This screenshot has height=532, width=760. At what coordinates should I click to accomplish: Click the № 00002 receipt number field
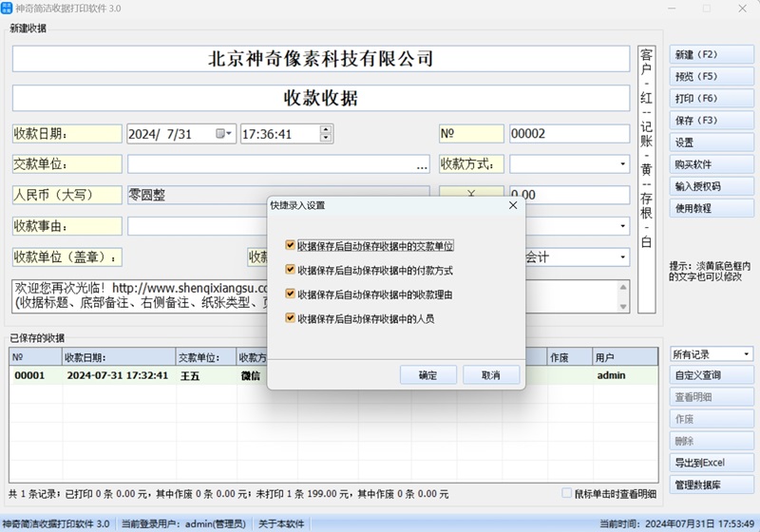569,134
